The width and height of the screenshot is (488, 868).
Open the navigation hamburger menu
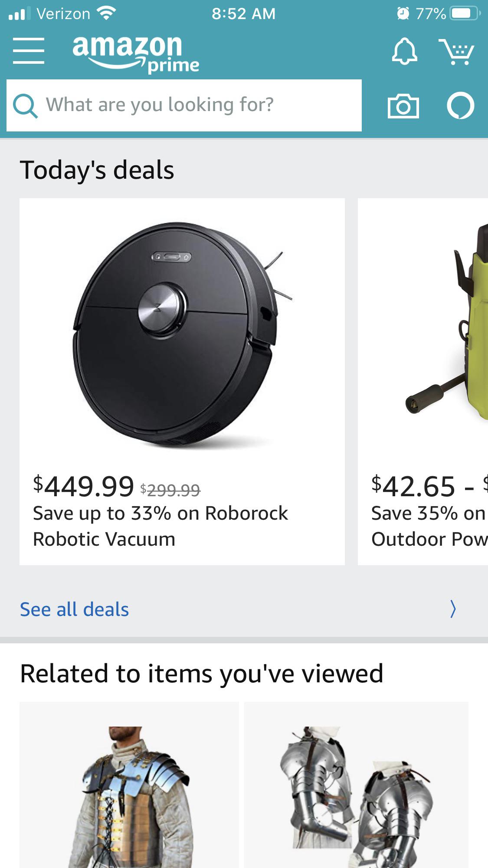click(29, 50)
